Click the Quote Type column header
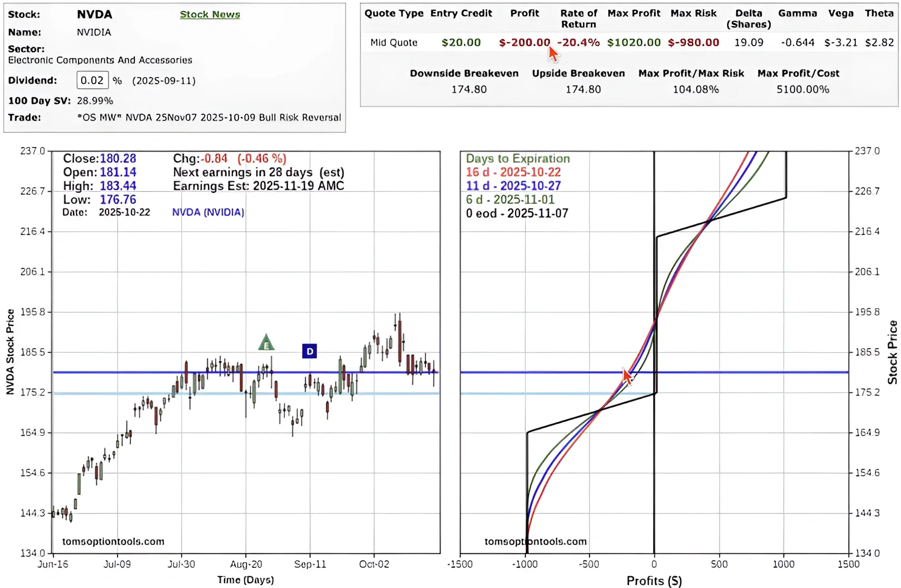Screen dimensions: 901x588 point(394,13)
